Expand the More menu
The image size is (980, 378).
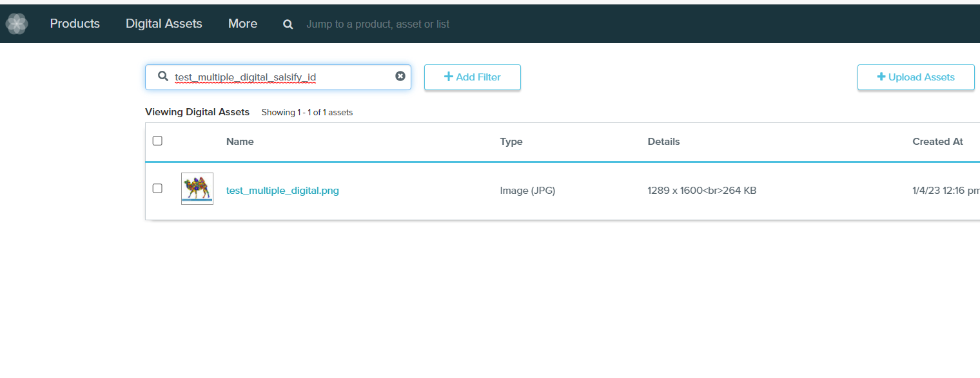[242, 24]
